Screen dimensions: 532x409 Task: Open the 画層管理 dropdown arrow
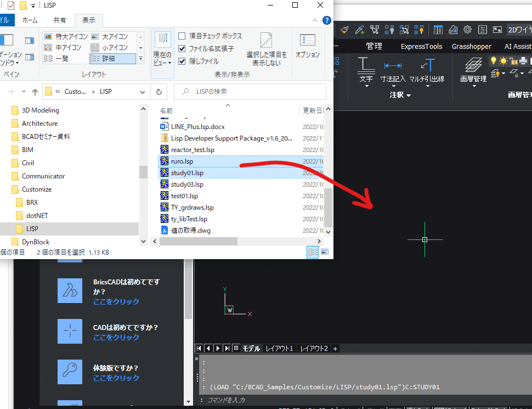tap(474, 86)
